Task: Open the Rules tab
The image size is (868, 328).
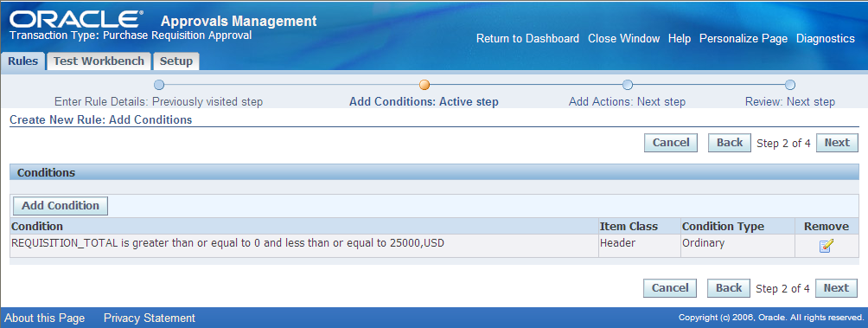Action: (x=23, y=61)
